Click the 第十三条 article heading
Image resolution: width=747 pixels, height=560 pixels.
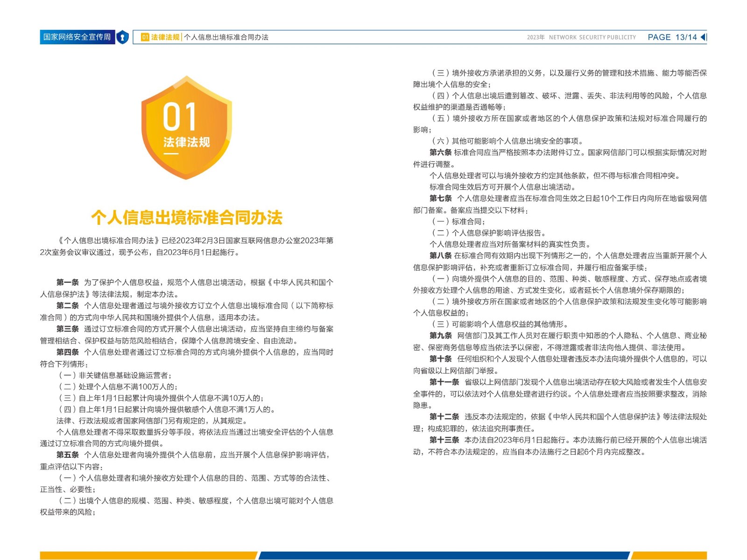click(x=444, y=440)
